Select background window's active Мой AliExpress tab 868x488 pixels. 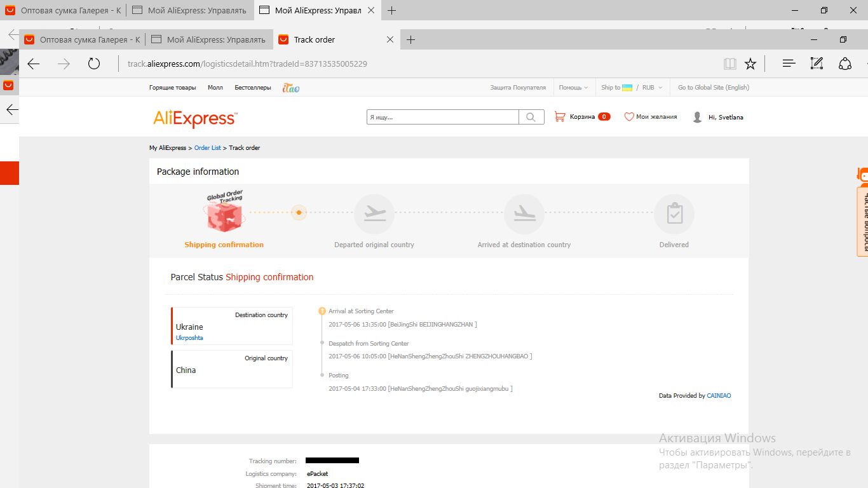(318, 10)
